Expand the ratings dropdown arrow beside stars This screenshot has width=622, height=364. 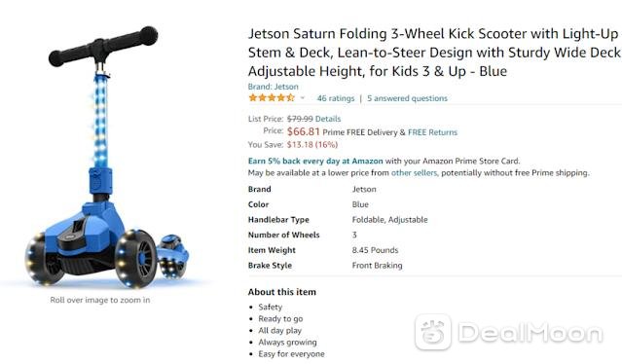(x=303, y=98)
